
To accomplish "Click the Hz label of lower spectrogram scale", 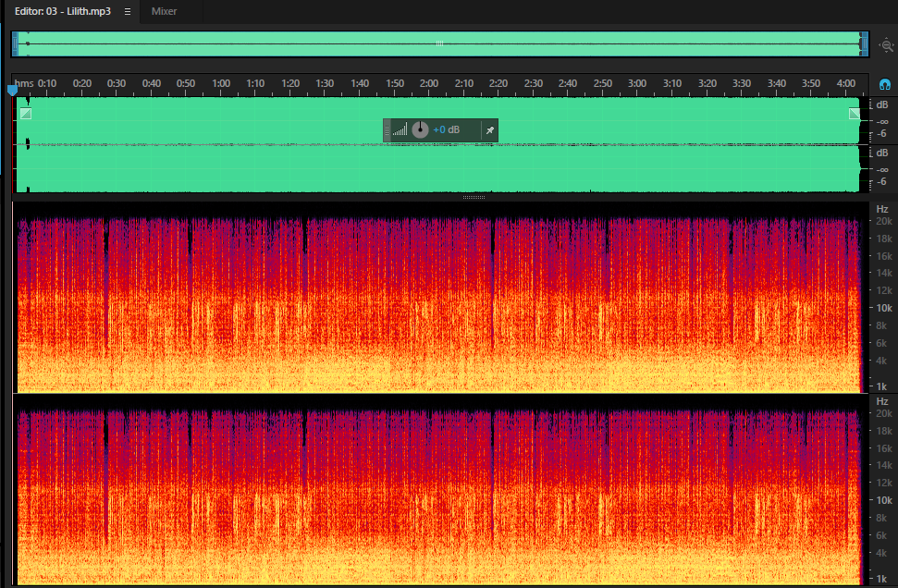I will point(882,401).
